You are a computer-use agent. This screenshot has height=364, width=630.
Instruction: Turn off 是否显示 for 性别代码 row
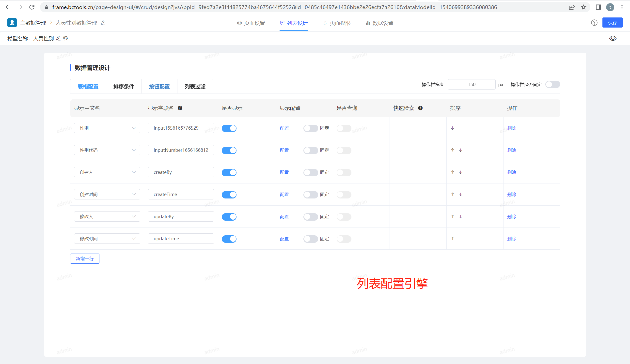point(229,150)
